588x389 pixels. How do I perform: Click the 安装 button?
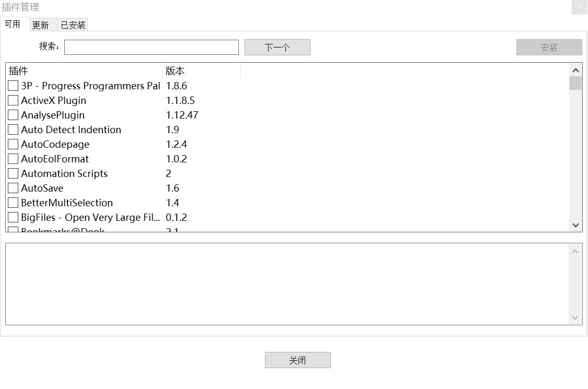coord(549,47)
